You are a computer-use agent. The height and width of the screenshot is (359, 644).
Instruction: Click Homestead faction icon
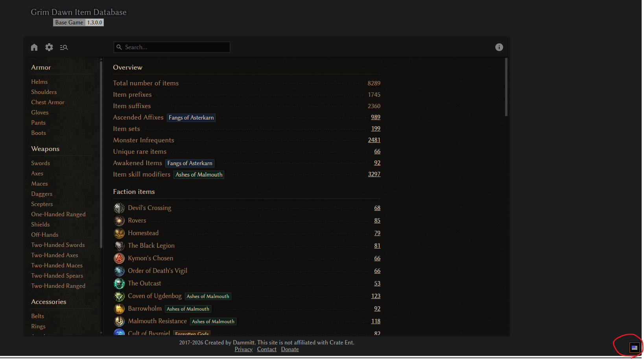(x=119, y=233)
